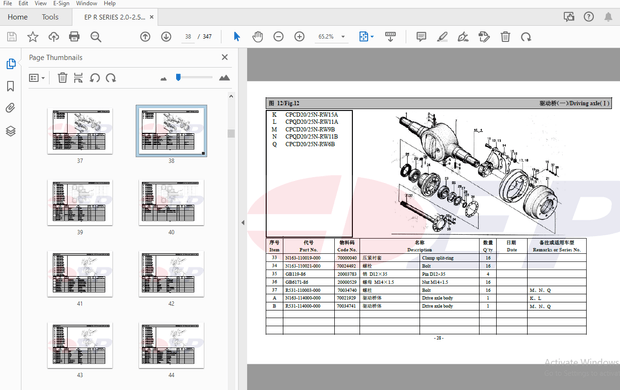Open the Window menu
620x390 pixels.
click(86, 3)
